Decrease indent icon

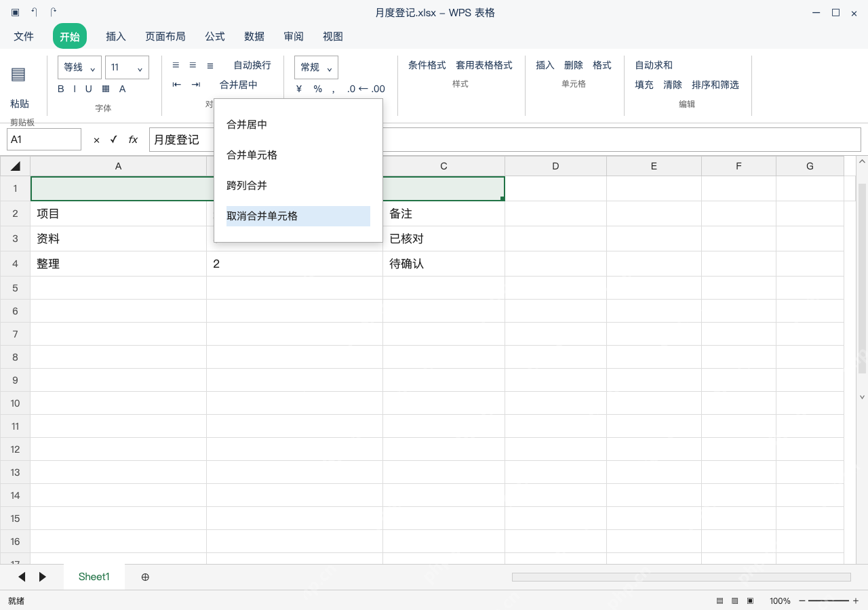coord(177,85)
